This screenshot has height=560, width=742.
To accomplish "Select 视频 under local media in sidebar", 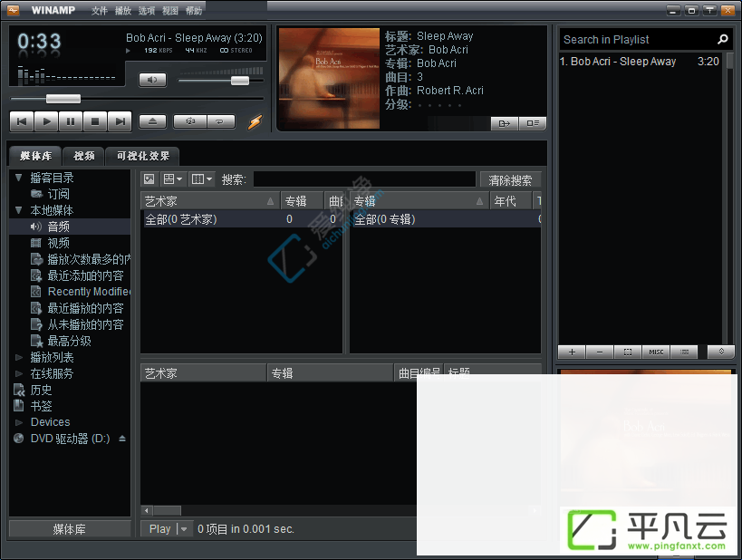I will [58, 243].
